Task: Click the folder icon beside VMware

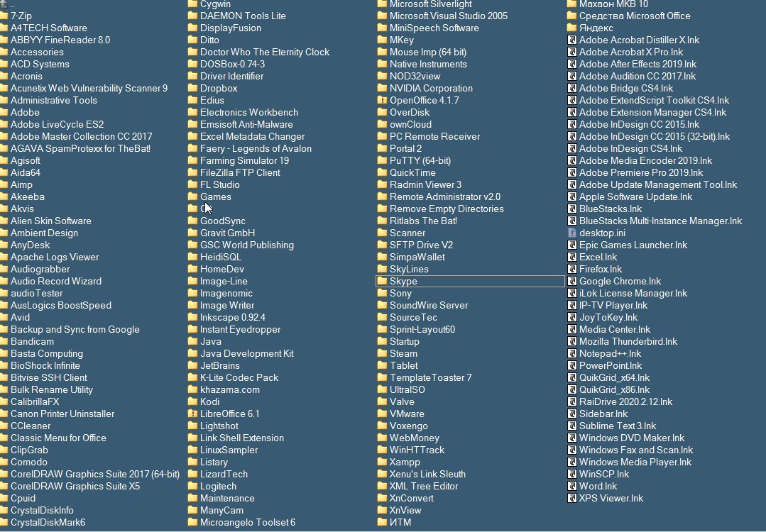Action: 382,414
